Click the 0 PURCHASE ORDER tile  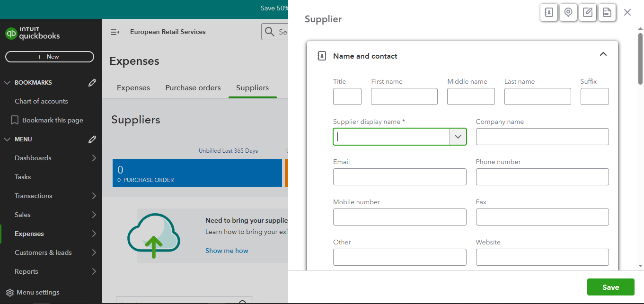pos(197,173)
